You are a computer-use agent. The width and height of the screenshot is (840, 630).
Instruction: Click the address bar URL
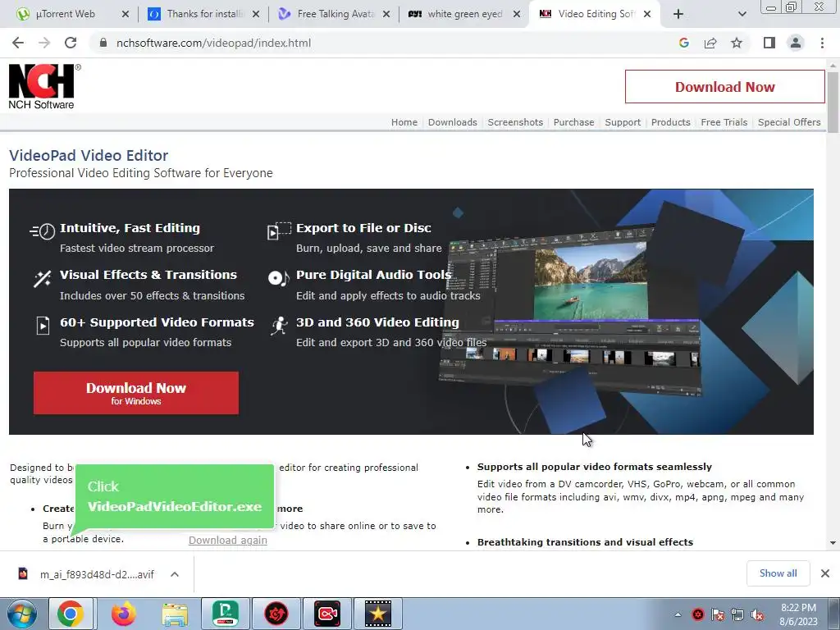click(x=214, y=43)
